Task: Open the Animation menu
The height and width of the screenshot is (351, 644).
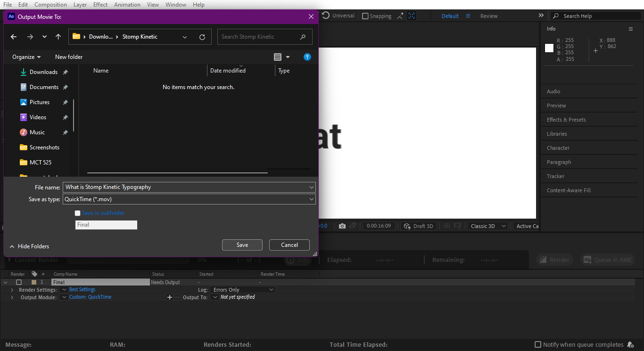Action: (x=127, y=4)
